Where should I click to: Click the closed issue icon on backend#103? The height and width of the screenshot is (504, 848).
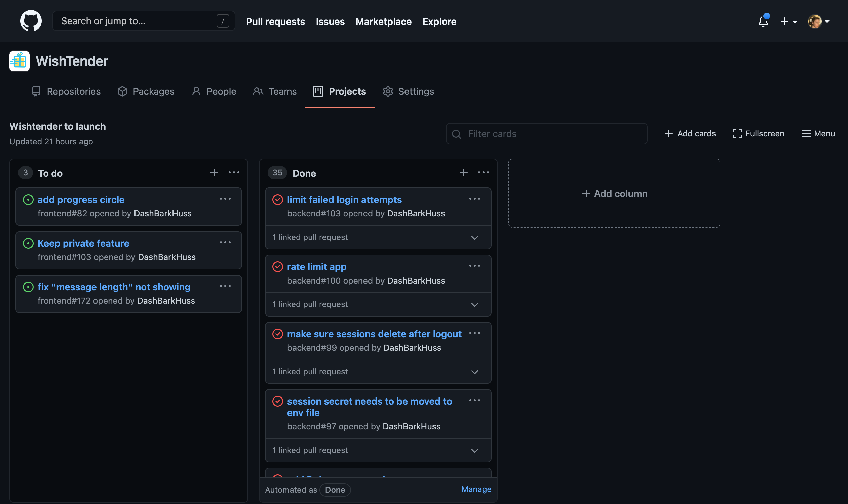point(278,200)
